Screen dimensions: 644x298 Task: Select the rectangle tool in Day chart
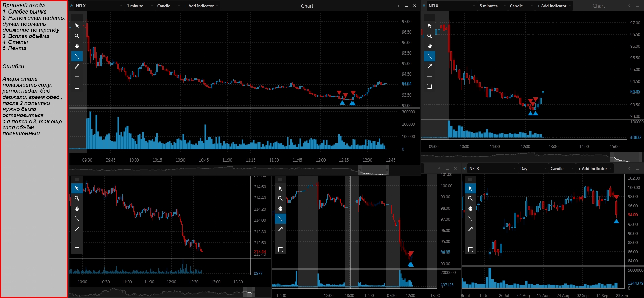[470, 249]
